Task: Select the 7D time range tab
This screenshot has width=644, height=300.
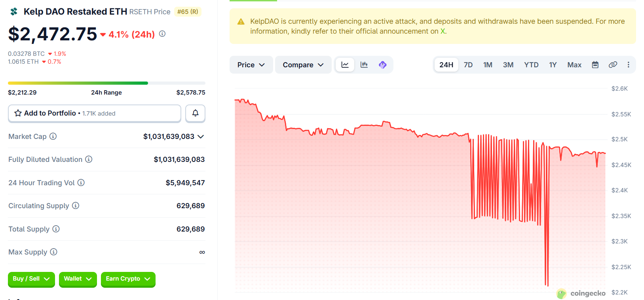Action: tap(468, 65)
